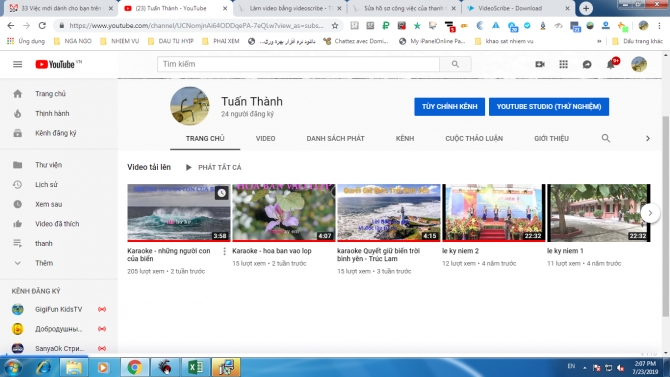Screen dimensions: 670x377
Task: Open the NGA NGO bookmark folder
Action: coord(73,41)
